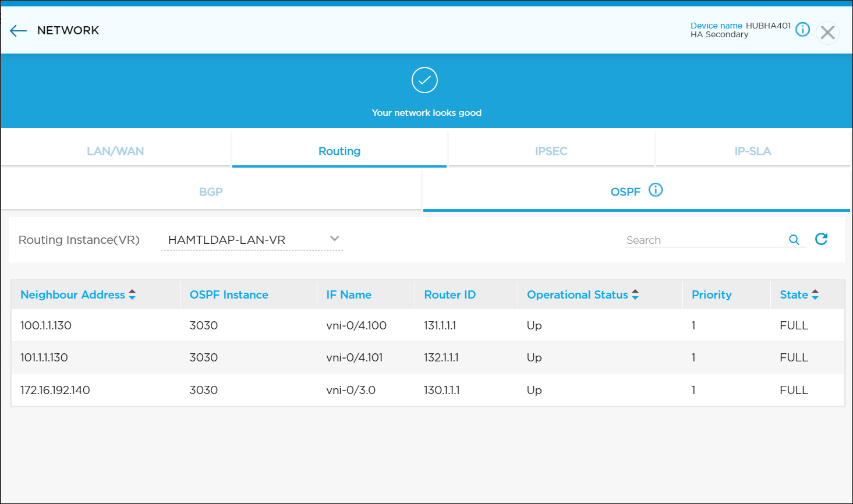Click the Search input field
The image size is (853, 504).
[699, 239]
